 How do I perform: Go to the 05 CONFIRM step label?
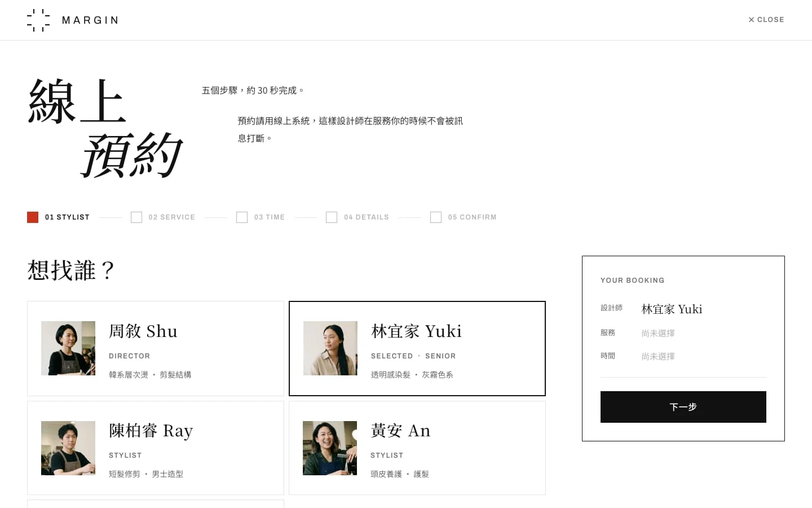click(x=473, y=217)
